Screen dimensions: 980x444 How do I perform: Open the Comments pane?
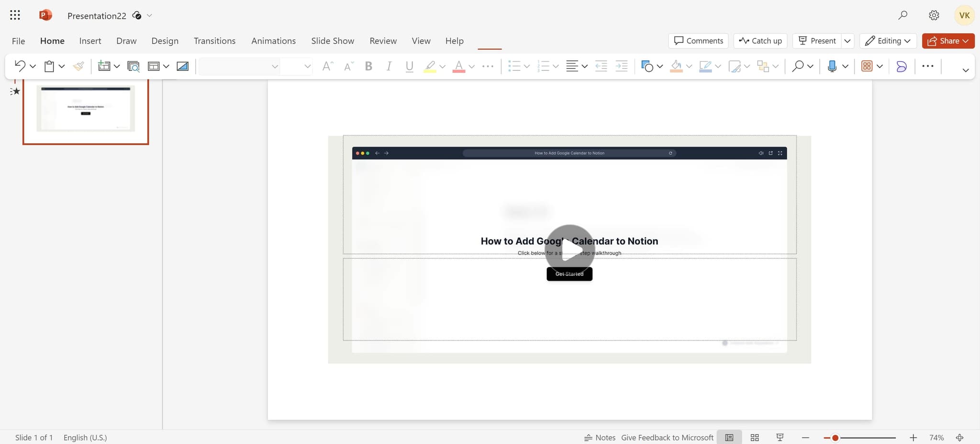point(698,41)
